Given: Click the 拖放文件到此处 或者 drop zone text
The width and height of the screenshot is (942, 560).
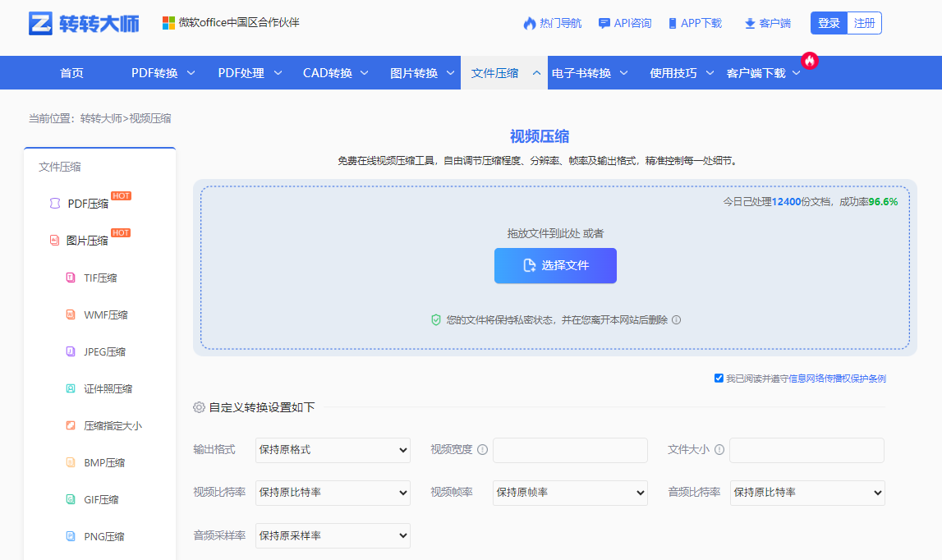Looking at the screenshot, I should 555,233.
